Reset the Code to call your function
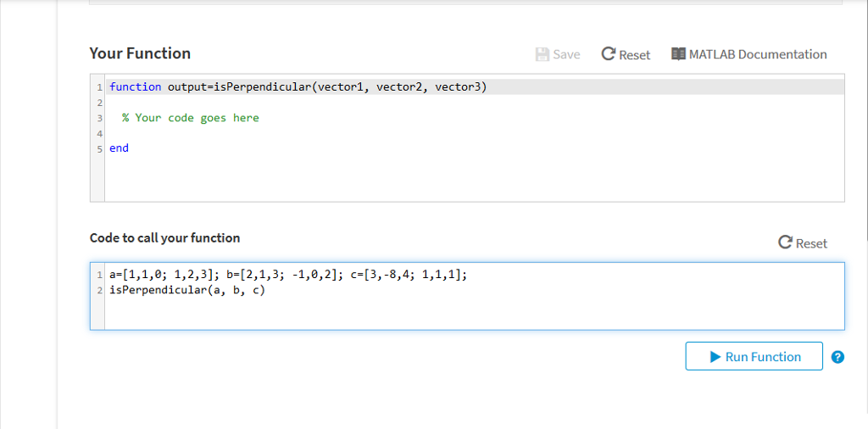Screen dimensions: 868x429 (x=803, y=243)
